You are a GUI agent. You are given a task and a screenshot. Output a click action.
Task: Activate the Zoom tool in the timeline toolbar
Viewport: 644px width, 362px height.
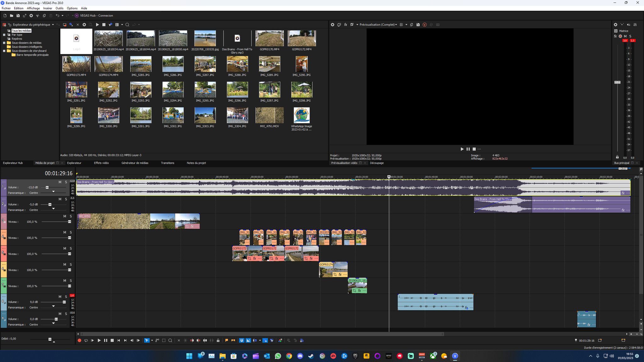(x=170, y=340)
